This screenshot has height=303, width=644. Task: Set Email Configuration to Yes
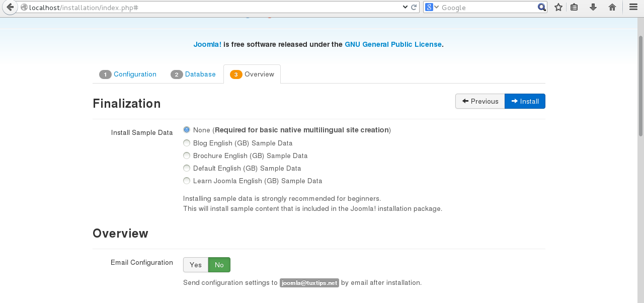click(x=196, y=265)
